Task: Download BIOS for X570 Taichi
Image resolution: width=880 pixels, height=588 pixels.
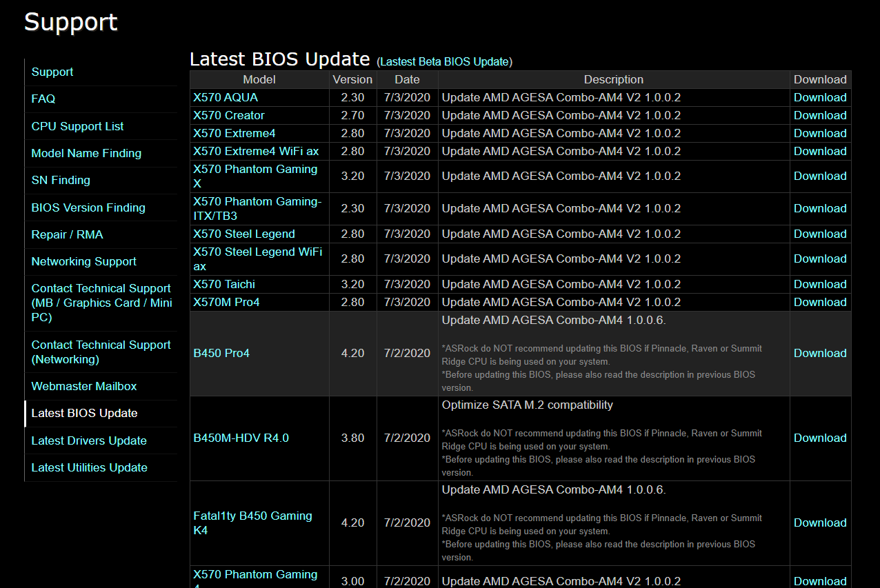Action: point(820,284)
